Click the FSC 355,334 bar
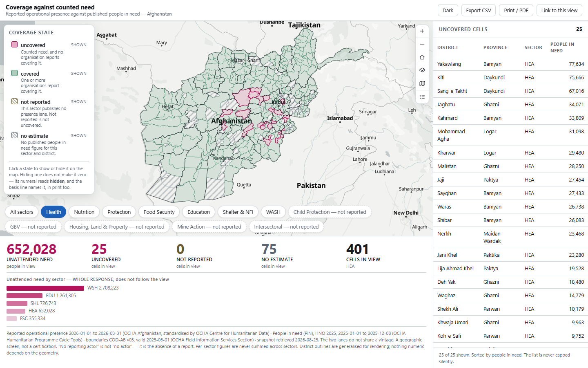The height and width of the screenshot is (368, 588). [x=11, y=318]
